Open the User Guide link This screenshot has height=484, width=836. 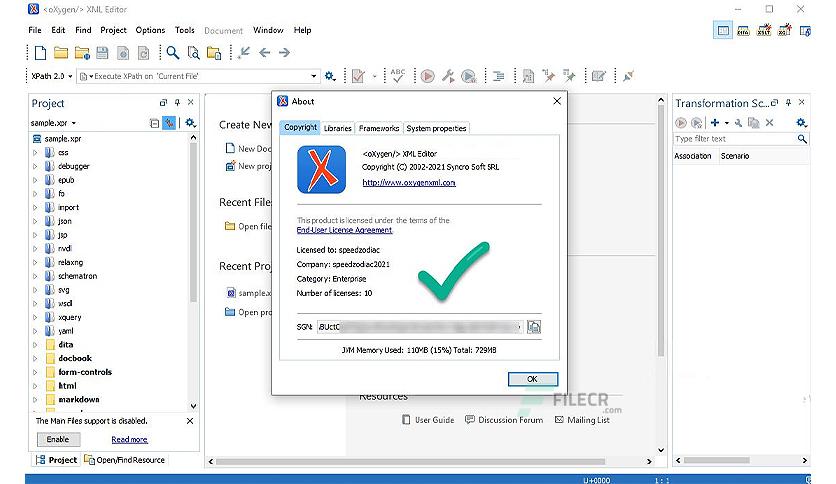click(x=428, y=420)
